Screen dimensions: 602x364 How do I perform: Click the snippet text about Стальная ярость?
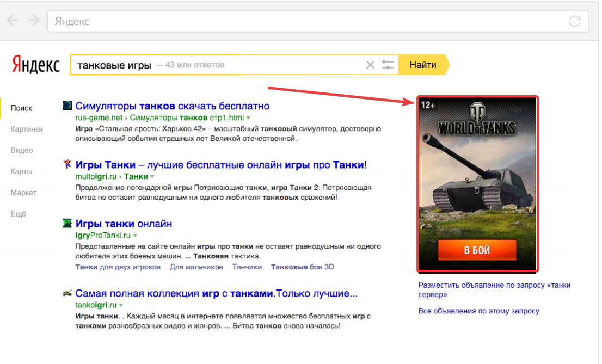coord(228,134)
